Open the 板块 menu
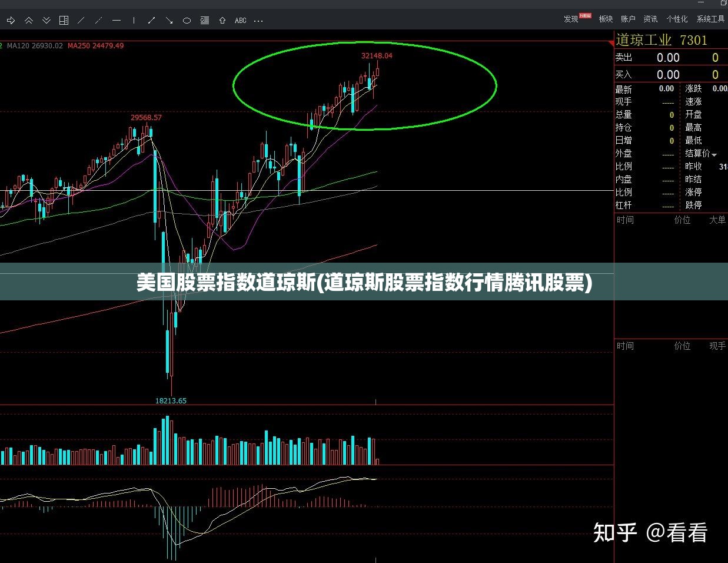Viewport: 728px width, 563px height. coord(606,19)
